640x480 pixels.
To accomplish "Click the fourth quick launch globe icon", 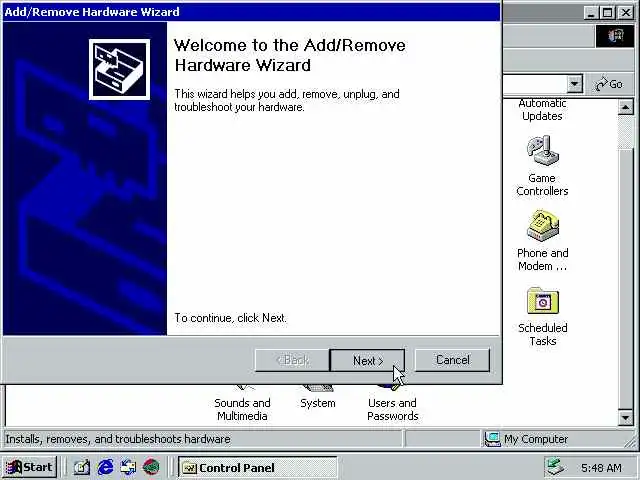I will click(x=151, y=467).
